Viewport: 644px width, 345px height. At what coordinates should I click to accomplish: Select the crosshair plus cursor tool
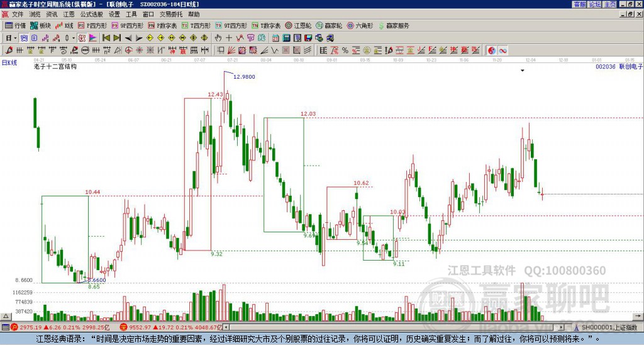(x=229, y=38)
